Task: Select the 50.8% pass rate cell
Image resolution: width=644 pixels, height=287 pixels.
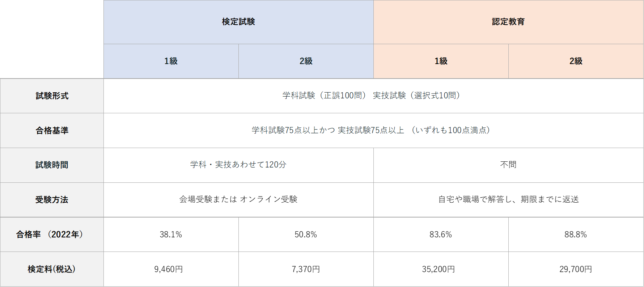Action: 306,235
